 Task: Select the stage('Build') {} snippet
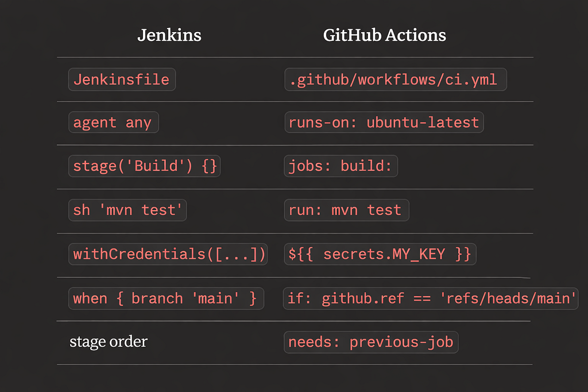click(x=144, y=166)
